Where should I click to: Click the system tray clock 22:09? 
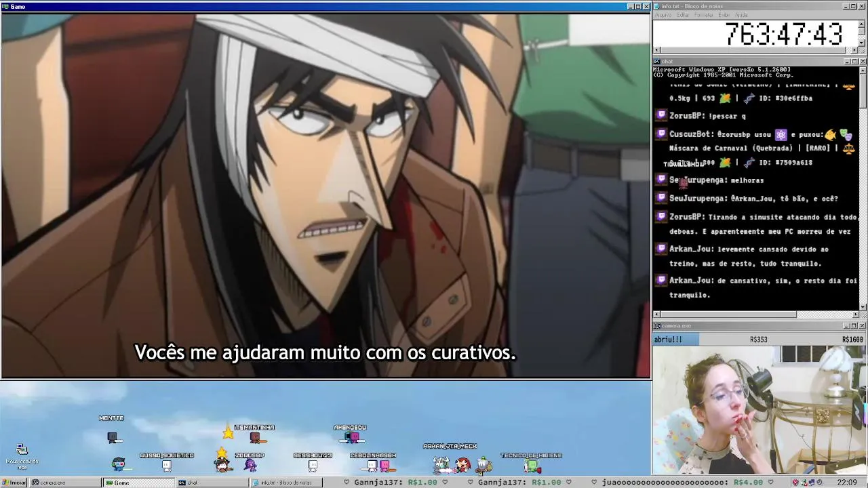847,483
